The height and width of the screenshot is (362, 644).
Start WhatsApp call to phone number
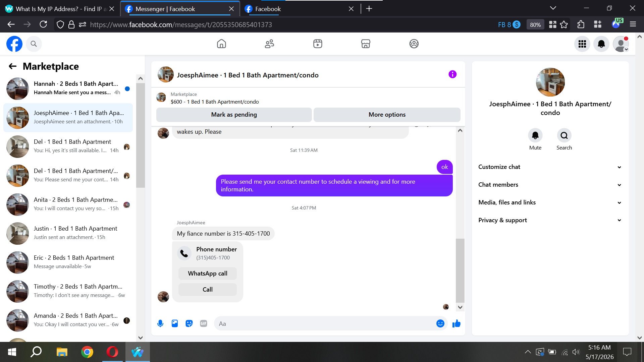208,274
